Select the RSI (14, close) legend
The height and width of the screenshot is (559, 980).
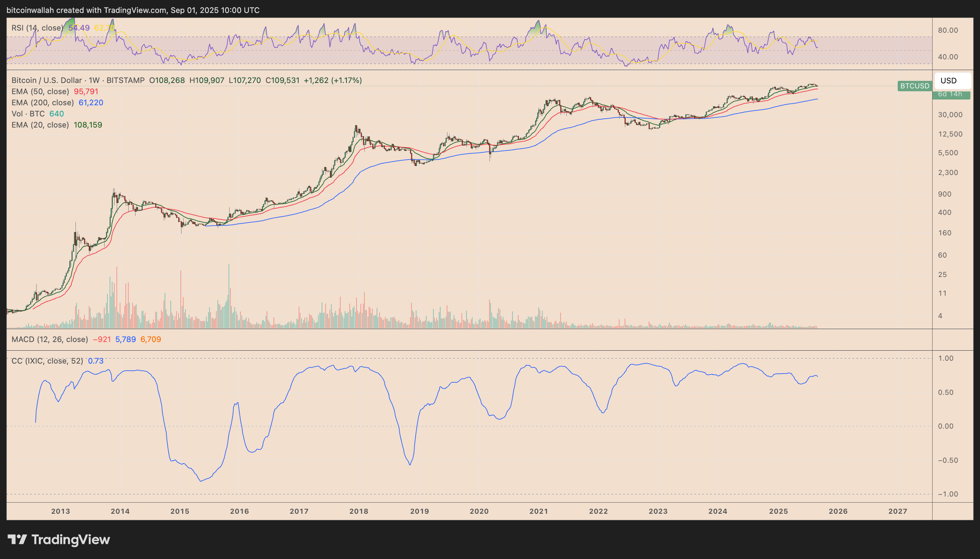pyautogui.click(x=37, y=28)
